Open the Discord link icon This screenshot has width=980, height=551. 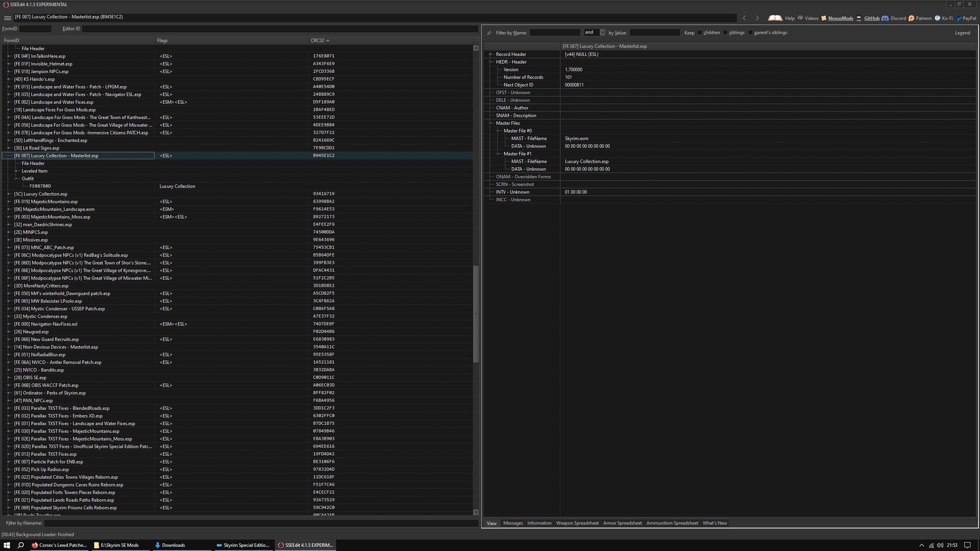pyautogui.click(x=885, y=18)
